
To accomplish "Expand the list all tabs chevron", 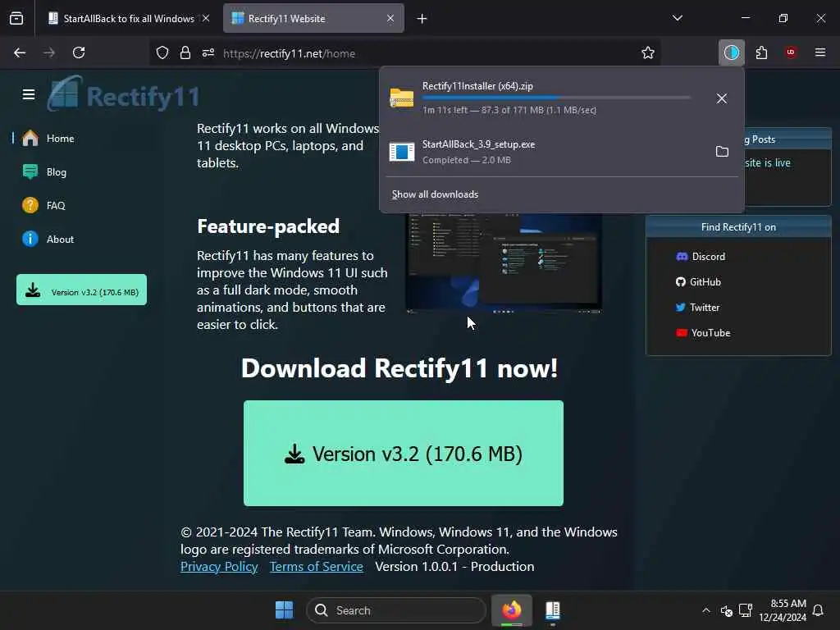I will [x=678, y=18].
